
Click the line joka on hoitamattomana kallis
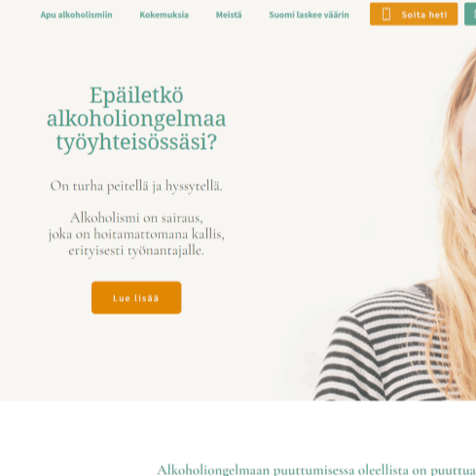136,234
